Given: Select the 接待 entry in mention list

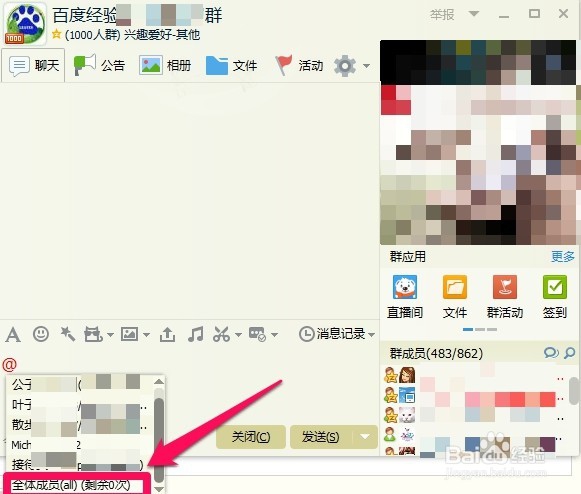Looking at the screenshot, I should (80, 464).
